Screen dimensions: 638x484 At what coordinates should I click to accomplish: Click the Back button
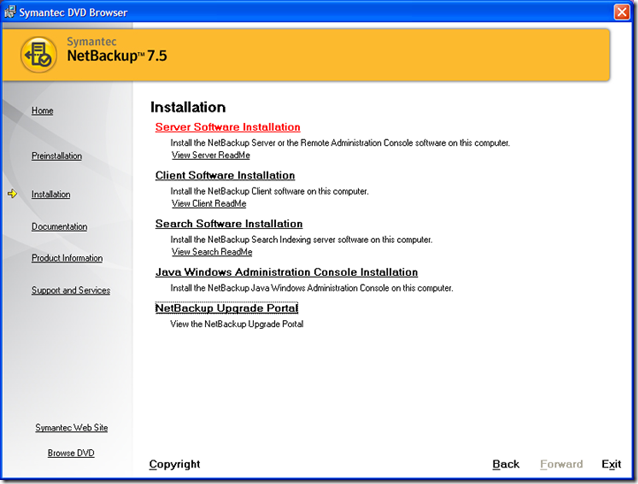506,464
